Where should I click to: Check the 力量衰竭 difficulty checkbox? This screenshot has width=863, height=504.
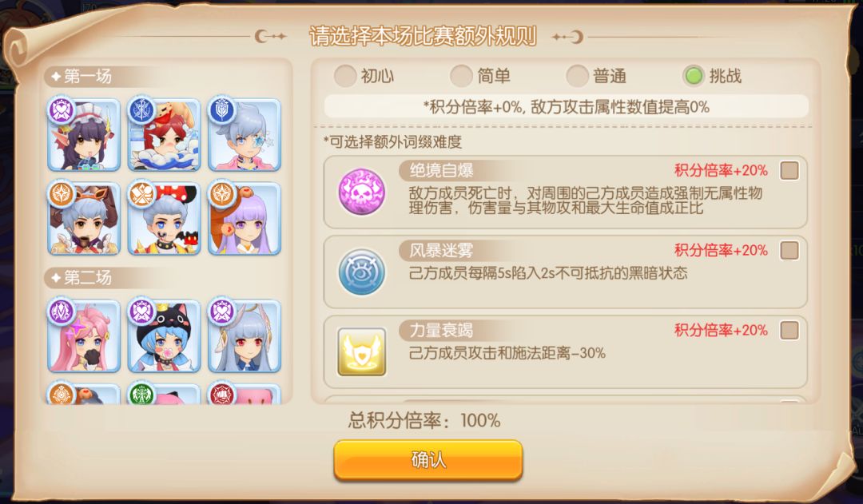(x=789, y=330)
